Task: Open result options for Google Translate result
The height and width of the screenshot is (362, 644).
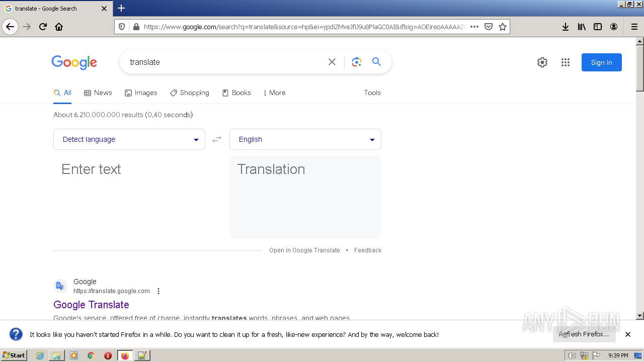Action: point(158,291)
